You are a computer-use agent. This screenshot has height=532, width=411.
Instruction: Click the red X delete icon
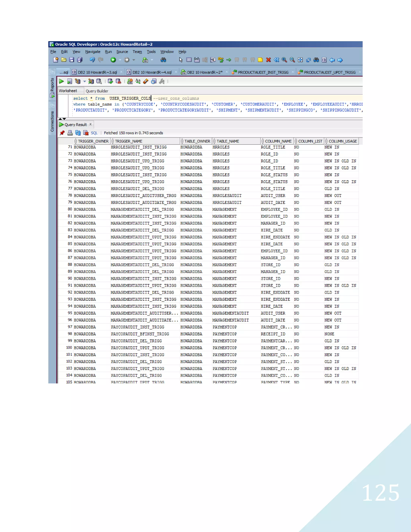(x=268, y=60)
